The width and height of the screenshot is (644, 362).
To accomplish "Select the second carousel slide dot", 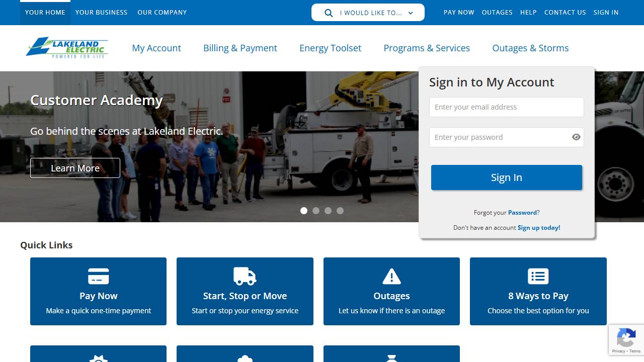I will coord(316,211).
